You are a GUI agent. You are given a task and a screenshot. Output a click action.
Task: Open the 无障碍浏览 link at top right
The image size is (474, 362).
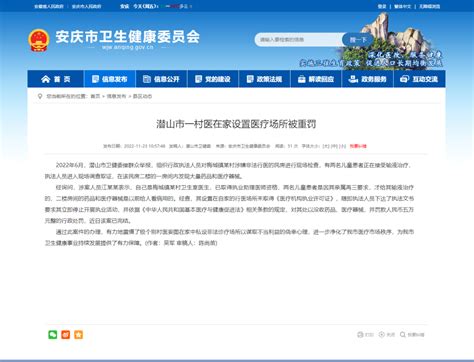429,6
